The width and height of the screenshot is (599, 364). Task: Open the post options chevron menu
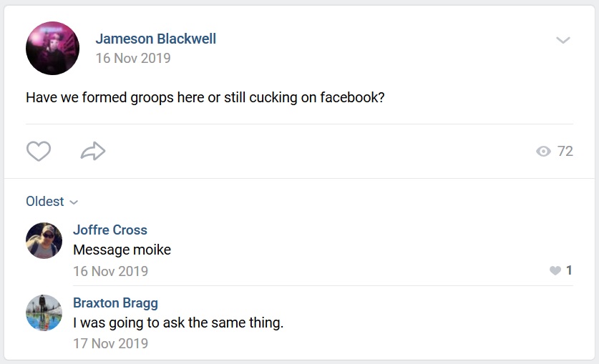[563, 40]
